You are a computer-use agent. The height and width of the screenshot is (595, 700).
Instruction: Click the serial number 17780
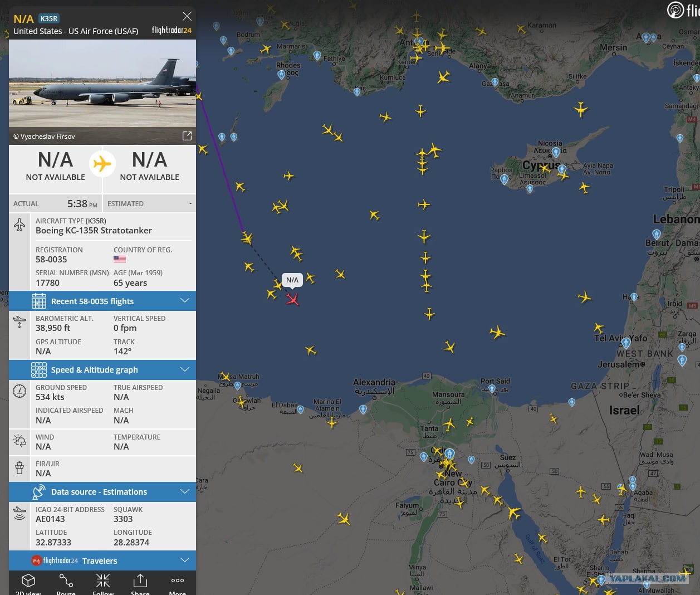coord(47,283)
